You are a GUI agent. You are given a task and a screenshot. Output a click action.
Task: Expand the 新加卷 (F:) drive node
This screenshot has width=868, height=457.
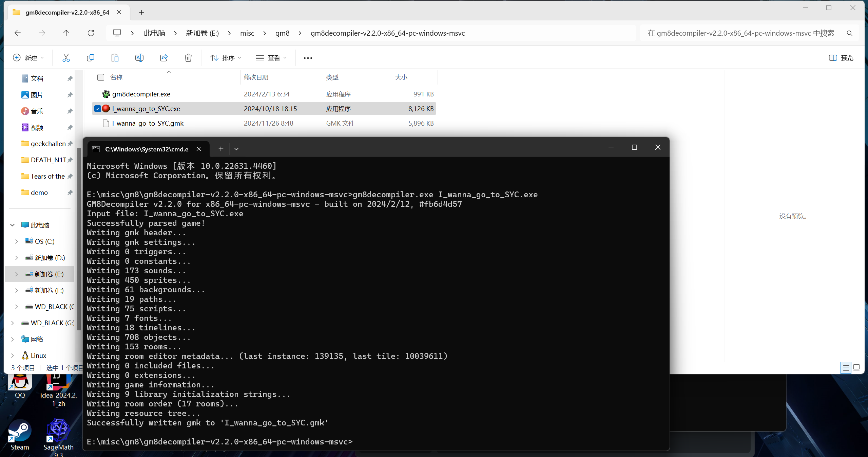tap(17, 290)
